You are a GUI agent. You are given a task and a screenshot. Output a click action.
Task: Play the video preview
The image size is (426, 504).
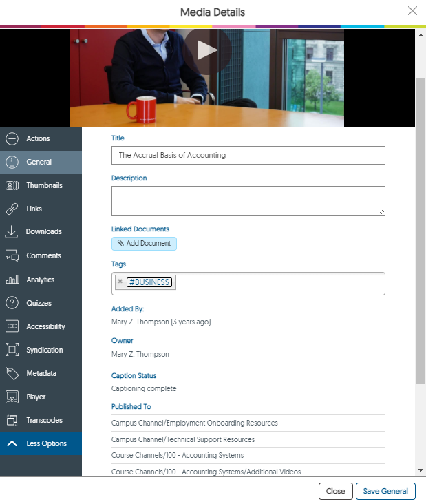coord(206,50)
